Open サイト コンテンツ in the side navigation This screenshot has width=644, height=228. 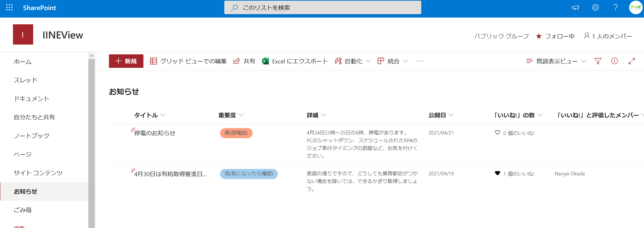tap(38, 173)
